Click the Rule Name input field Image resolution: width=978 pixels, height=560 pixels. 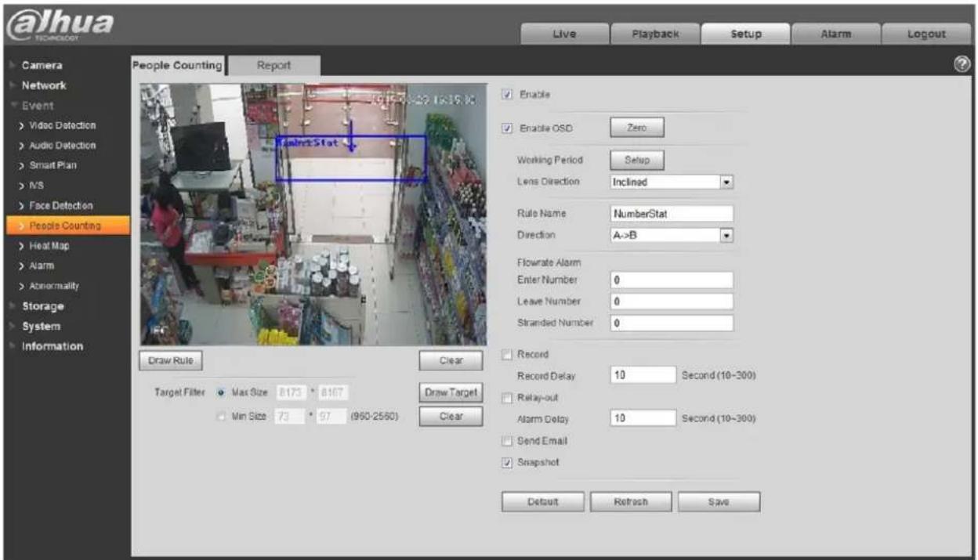pyautogui.click(x=672, y=214)
